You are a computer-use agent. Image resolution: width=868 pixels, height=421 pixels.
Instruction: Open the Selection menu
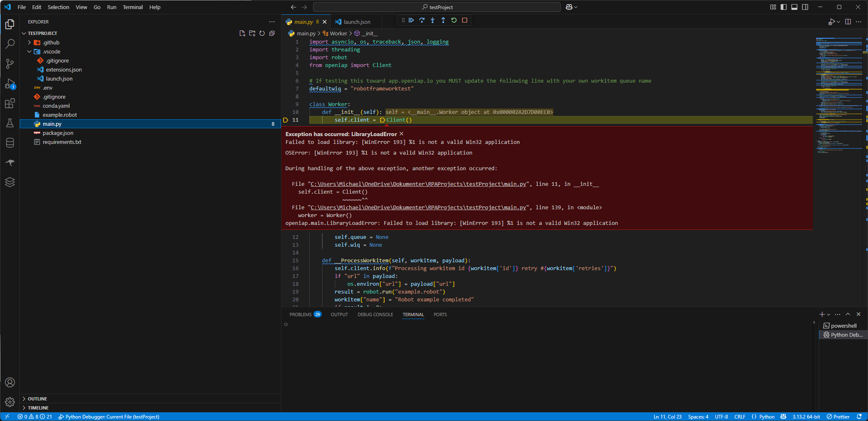[x=58, y=7]
